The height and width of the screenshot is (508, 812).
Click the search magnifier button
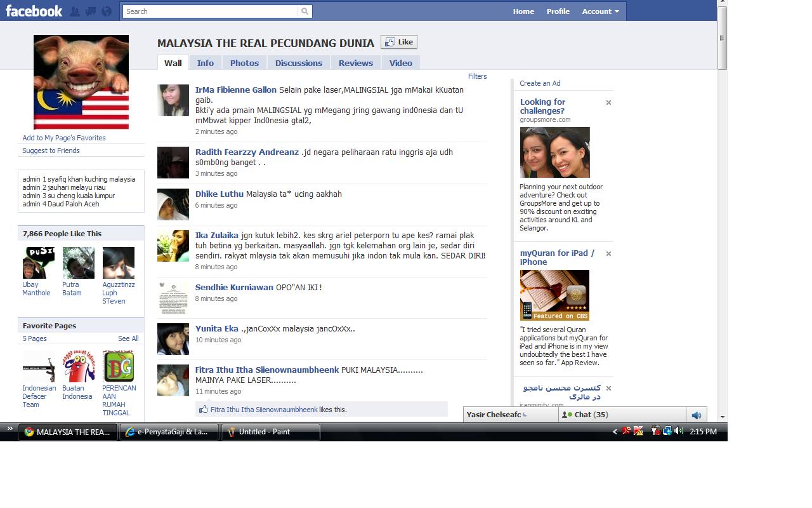click(305, 11)
